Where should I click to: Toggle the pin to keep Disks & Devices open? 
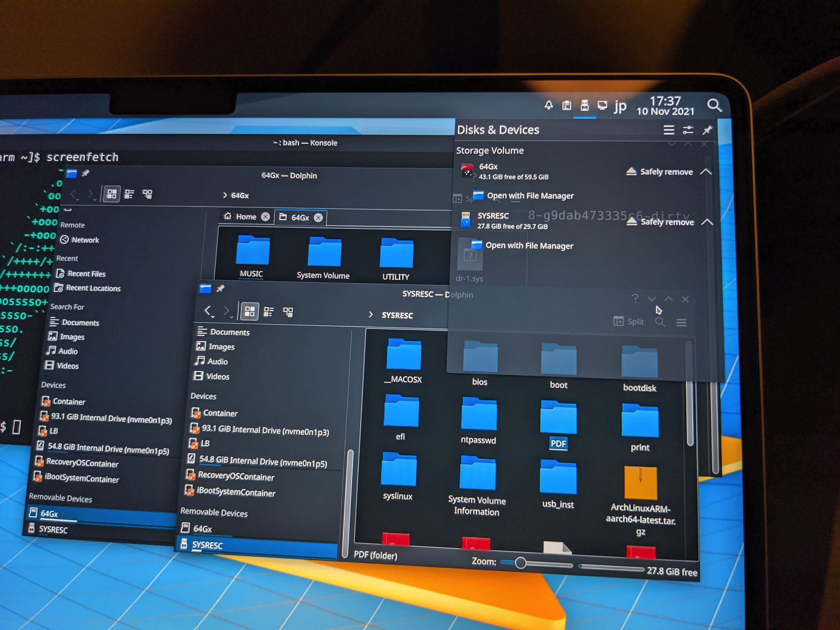click(x=707, y=130)
